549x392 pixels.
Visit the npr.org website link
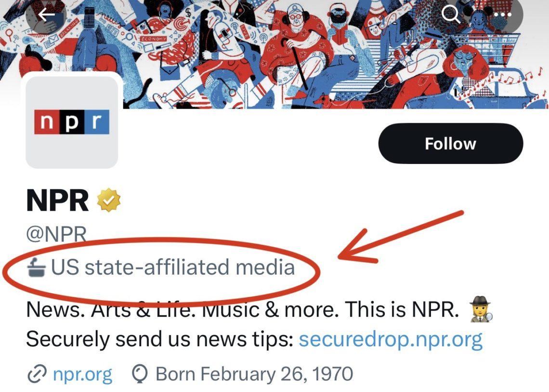(x=83, y=374)
